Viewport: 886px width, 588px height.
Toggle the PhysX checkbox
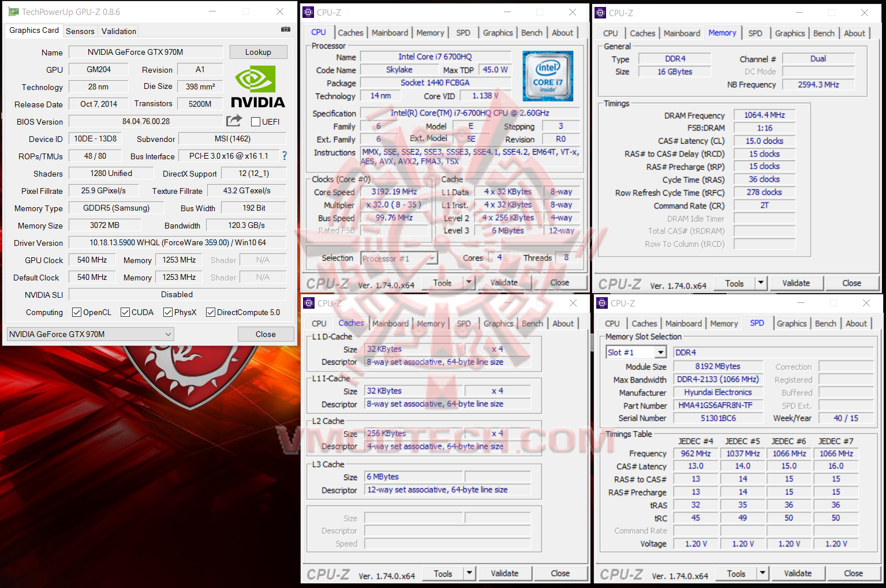[168, 312]
